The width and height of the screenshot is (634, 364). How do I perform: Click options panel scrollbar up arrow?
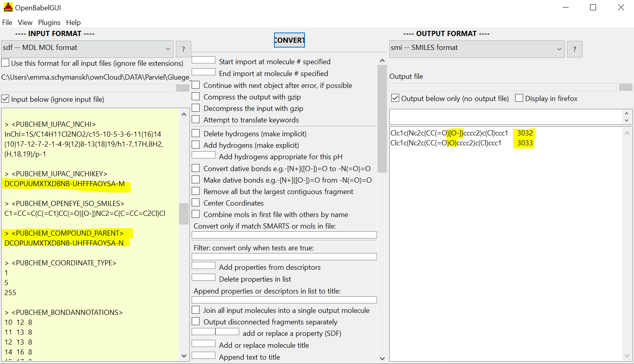pyautogui.click(x=382, y=61)
